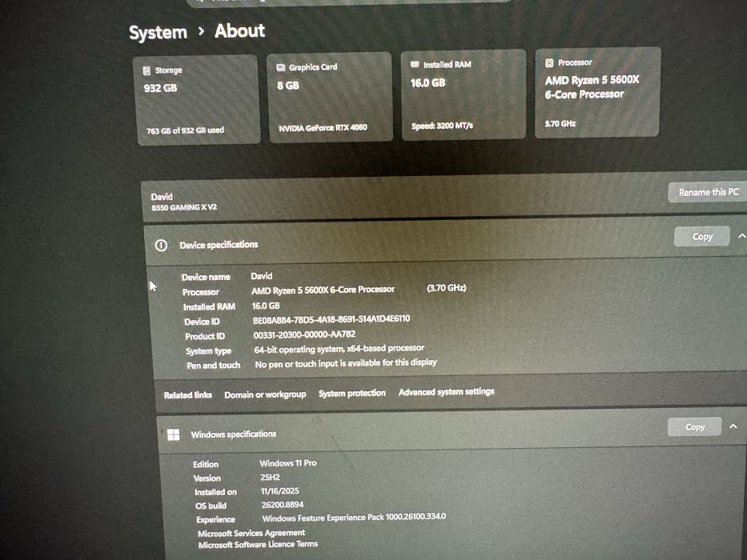This screenshot has height=560, width=747.
Task: Select the Processor value AMD Ryzen 5 5600X row
Action: coord(324,290)
